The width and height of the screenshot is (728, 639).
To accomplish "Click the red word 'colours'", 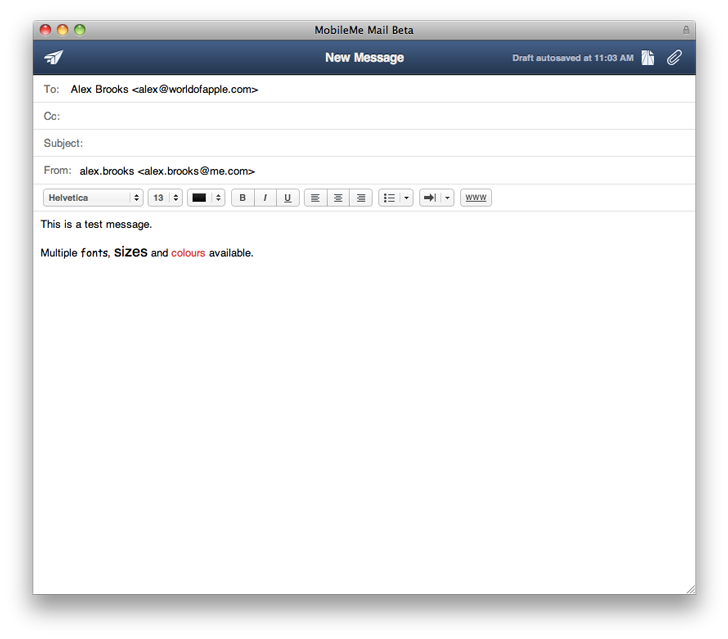I will [x=188, y=253].
